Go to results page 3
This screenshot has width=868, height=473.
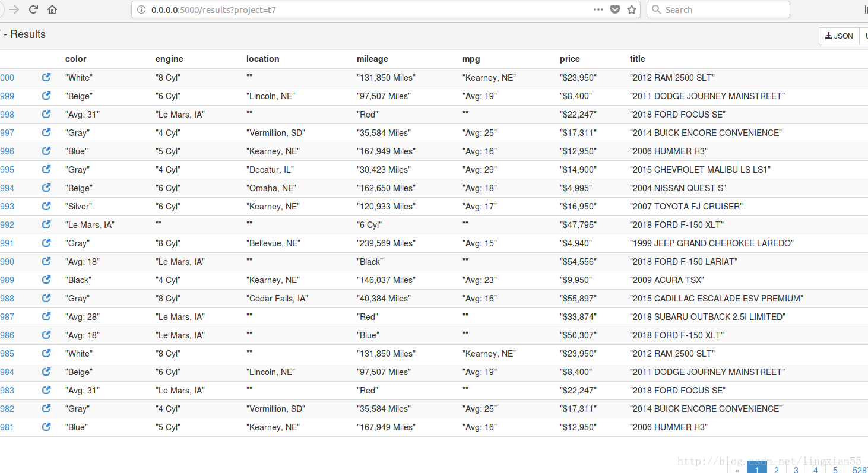[x=796, y=468]
